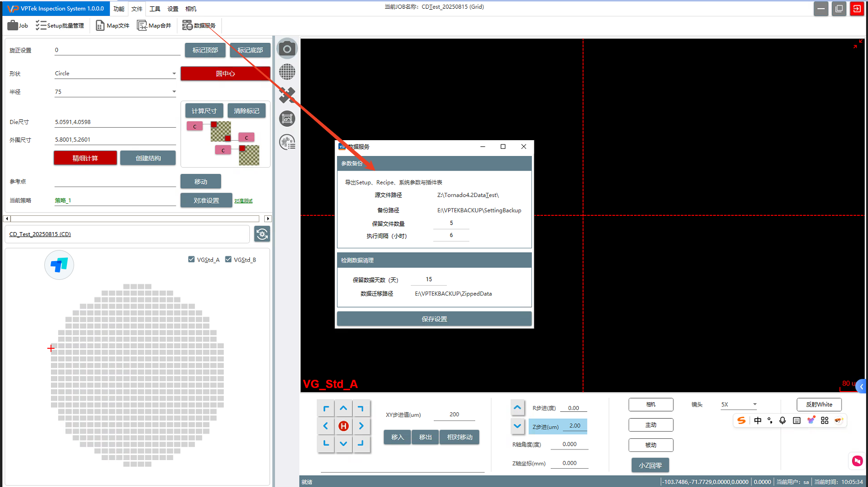Screen dimensions: 868x487
Task: Move stage up with the up arrow
Action: (x=343, y=408)
